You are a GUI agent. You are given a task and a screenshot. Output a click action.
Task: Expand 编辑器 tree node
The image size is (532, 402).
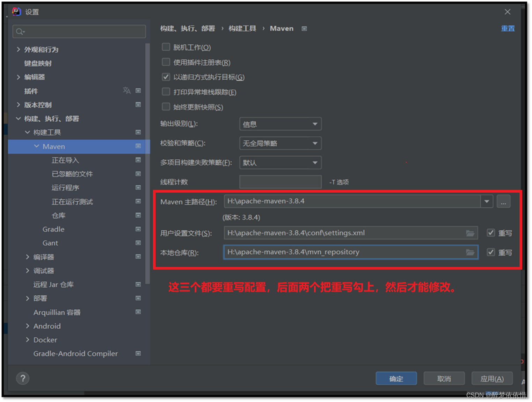pos(19,77)
